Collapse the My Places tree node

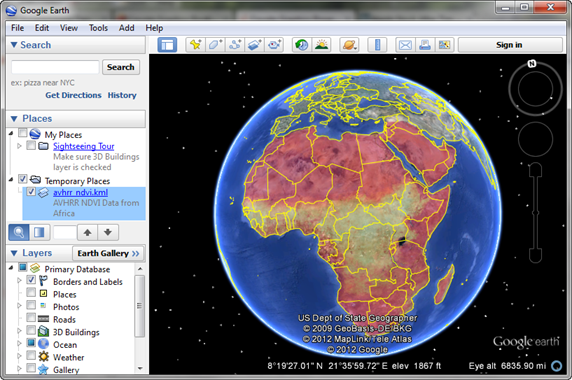pyautogui.click(x=11, y=133)
